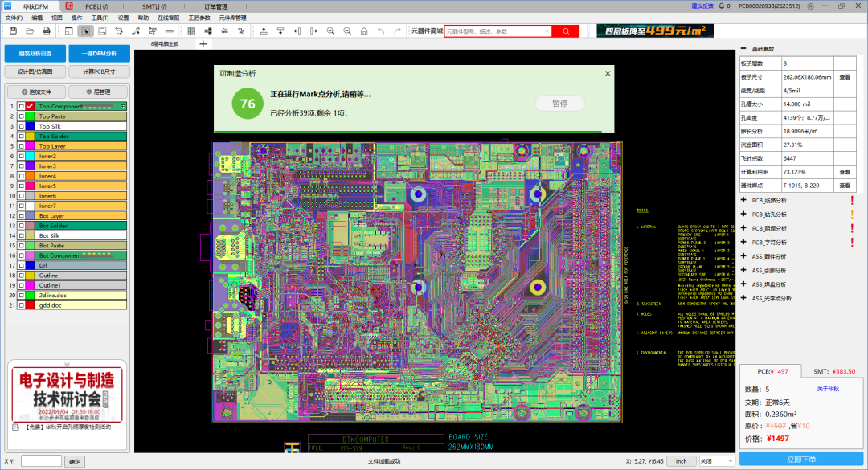Open the 工艺参数 menu
The width and height of the screenshot is (868, 470).
click(x=199, y=17)
